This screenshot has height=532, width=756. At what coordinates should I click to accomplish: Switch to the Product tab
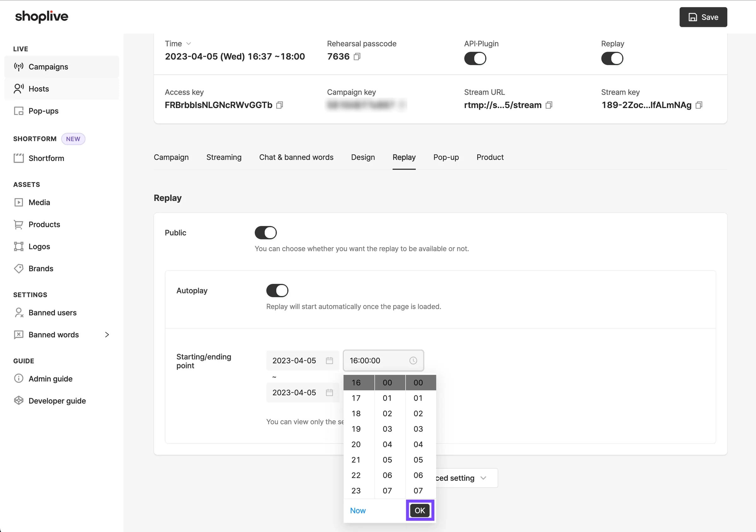[x=490, y=157]
